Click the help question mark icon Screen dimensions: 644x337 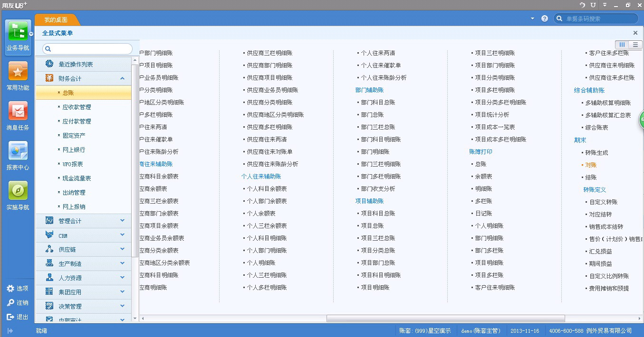(545, 19)
